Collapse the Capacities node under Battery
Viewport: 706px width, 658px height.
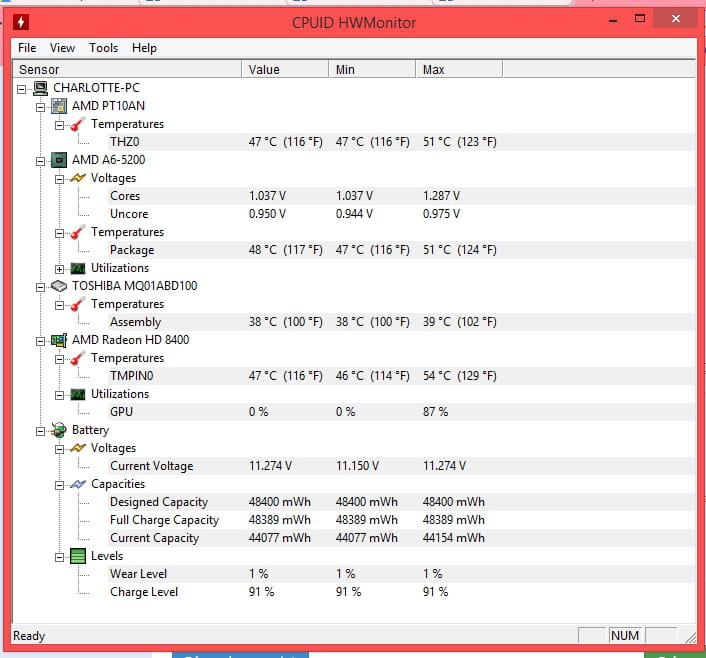click(x=60, y=484)
